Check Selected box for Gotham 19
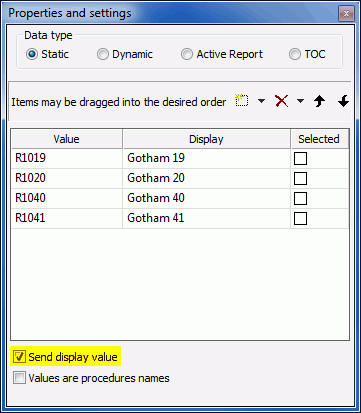The width and height of the screenshot is (361, 413). click(300, 159)
